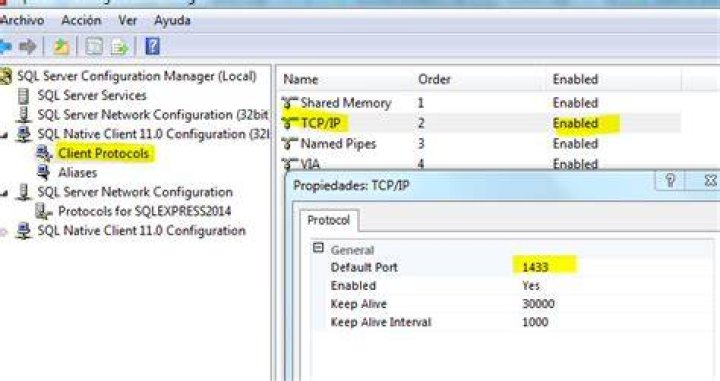Collapse SQL Native Client 11.0 Configuration (32bit) node
The image size is (720, 381).
click(4, 135)
